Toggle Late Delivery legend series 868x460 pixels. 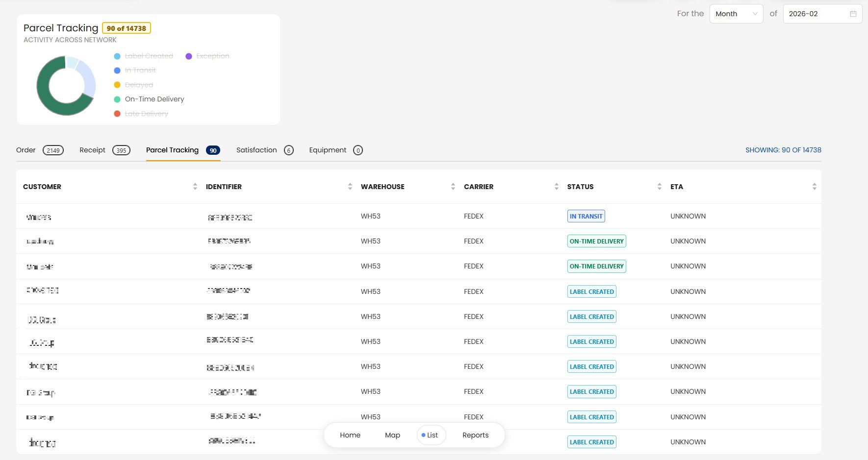pos(141,114)
